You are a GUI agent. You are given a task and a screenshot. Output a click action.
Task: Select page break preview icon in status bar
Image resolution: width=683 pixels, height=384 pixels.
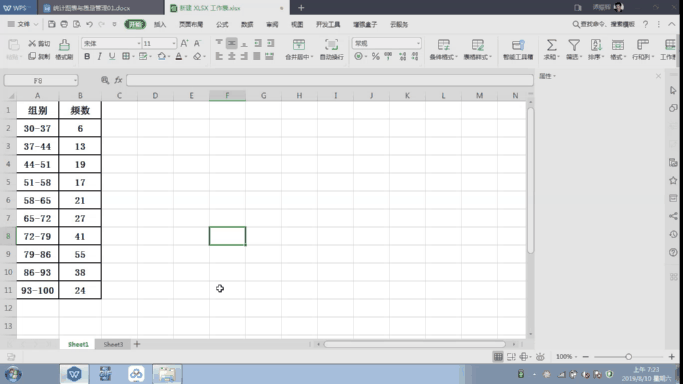(x=511, y=357)
